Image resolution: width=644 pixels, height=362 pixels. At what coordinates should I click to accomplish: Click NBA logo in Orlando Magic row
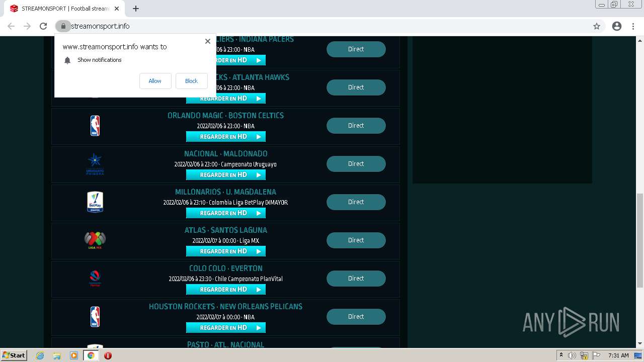click(95, 126)
